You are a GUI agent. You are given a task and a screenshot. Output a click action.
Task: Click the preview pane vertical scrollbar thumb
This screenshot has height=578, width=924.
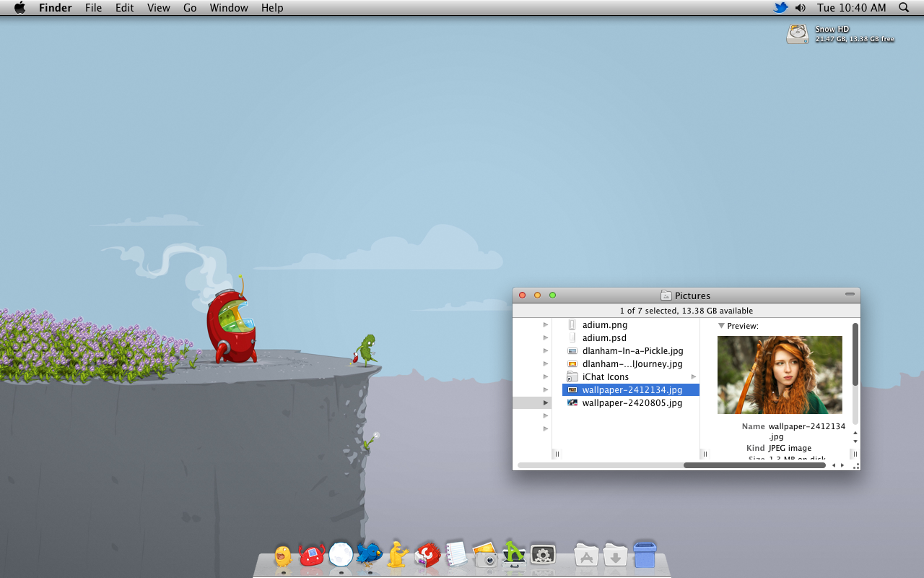(855, 354)
